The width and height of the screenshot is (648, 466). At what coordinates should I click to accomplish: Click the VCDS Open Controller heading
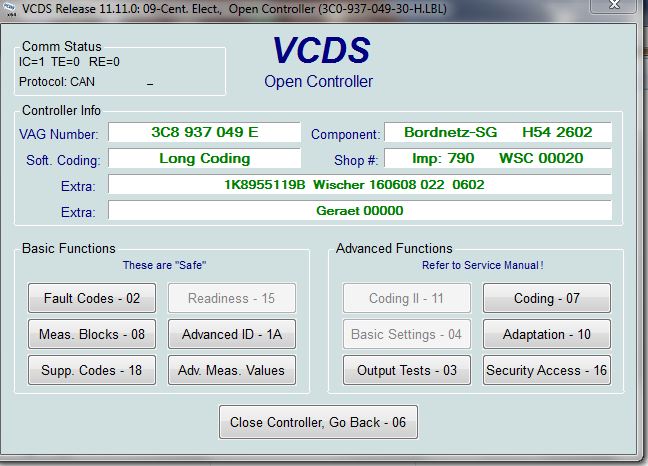pyautogui.click(x=318, y=62)
